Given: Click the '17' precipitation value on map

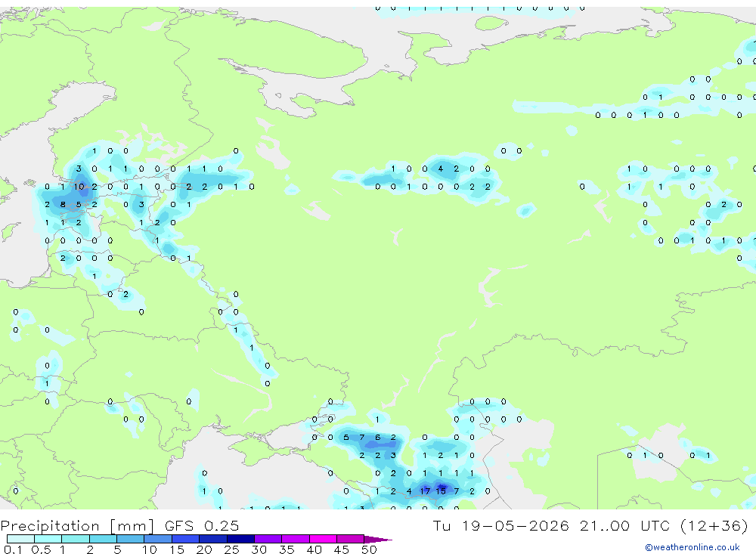Looking at the screenshot, I should click(425, 491).
